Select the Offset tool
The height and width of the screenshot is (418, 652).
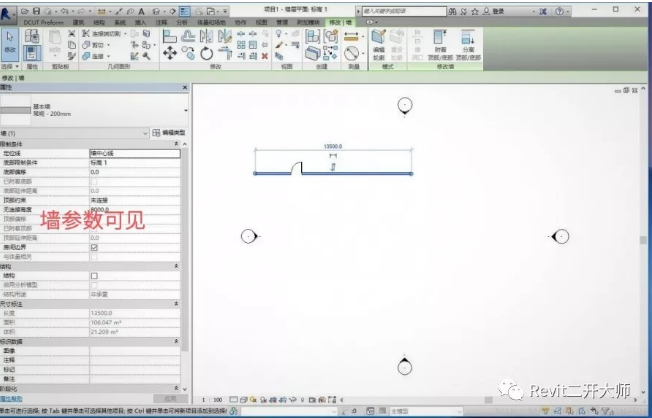point(188,36)
